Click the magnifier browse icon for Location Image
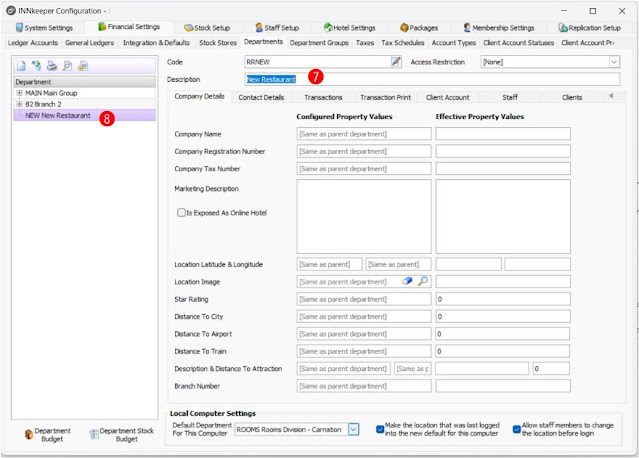 click(x=423, y=281)
